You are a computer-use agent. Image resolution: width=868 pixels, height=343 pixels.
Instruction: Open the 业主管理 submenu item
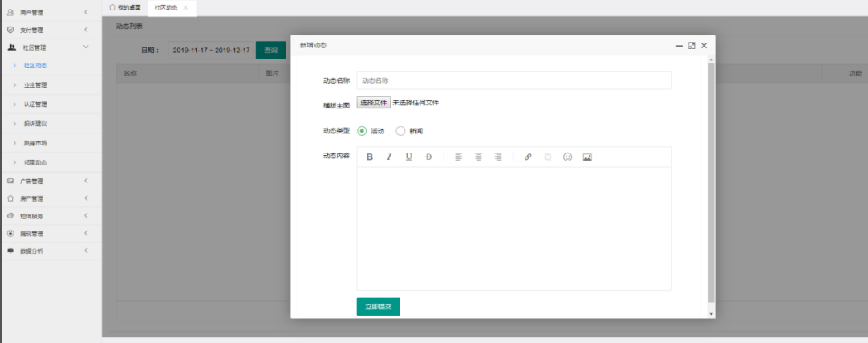click(x=35, y=84)
